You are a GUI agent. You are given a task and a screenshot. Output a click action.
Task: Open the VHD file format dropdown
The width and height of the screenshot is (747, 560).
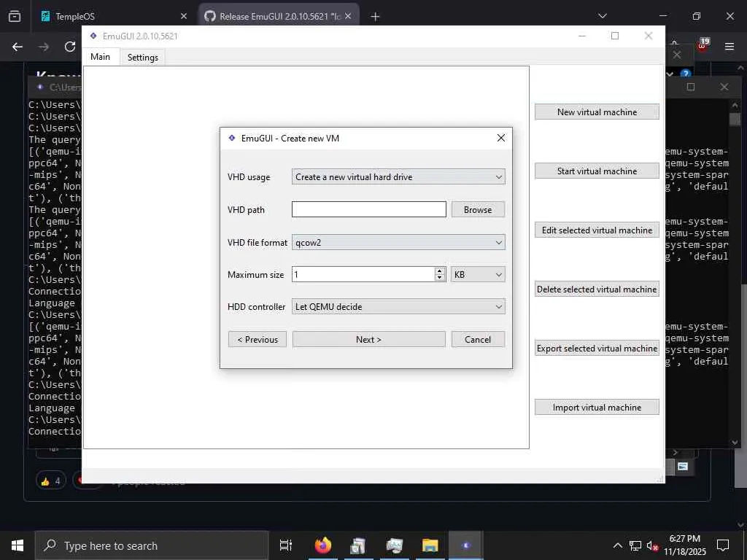tap(398, 242)
